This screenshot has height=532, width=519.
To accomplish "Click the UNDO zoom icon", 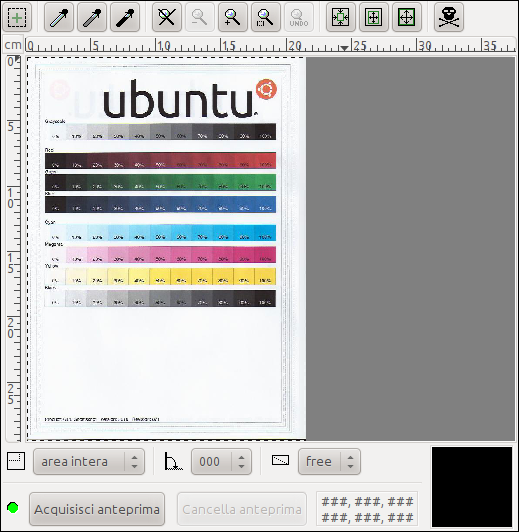I will pyautogui.click(x=299, y=17).
